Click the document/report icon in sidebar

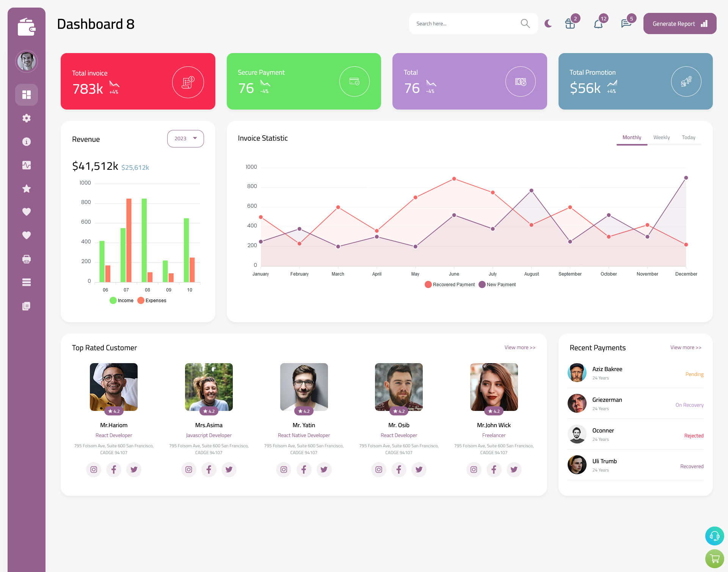pos(26,306)
